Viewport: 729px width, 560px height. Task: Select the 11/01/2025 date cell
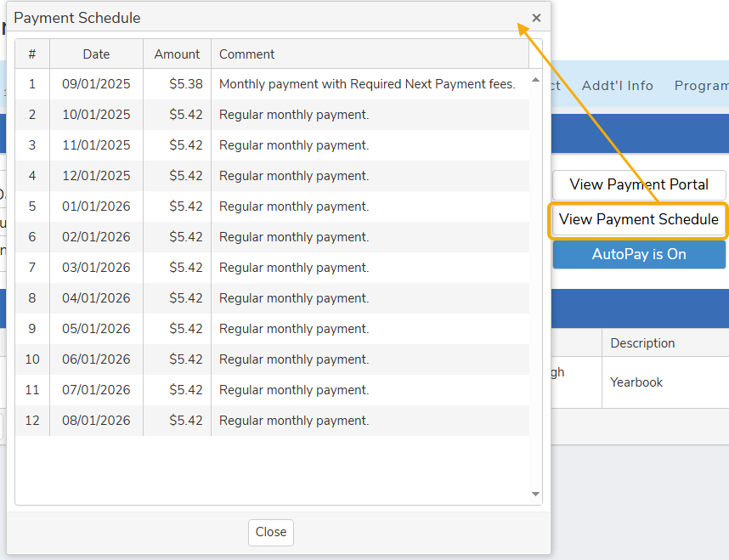[x=96, y=145]
